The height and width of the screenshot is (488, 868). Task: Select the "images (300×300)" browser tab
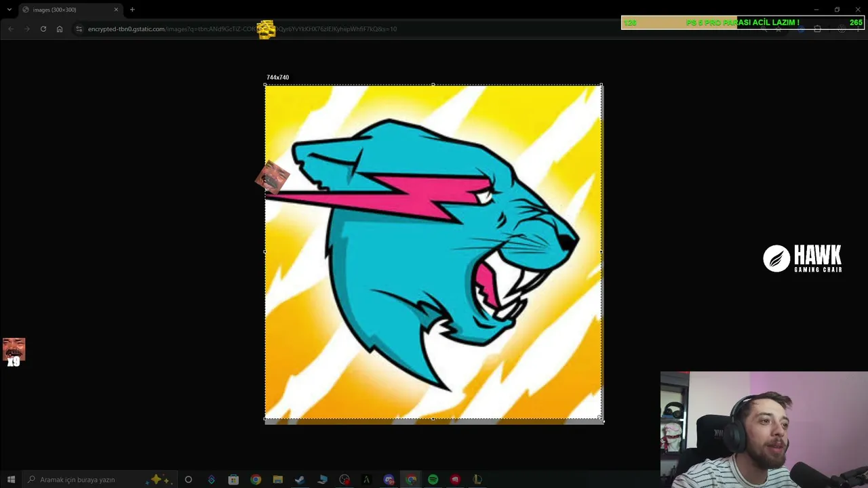click(70, 9)
